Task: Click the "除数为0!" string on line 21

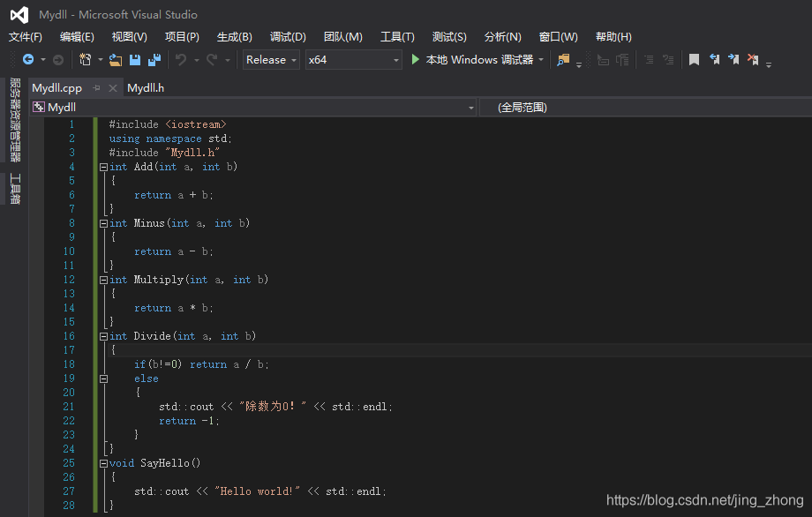Action: 273,406
